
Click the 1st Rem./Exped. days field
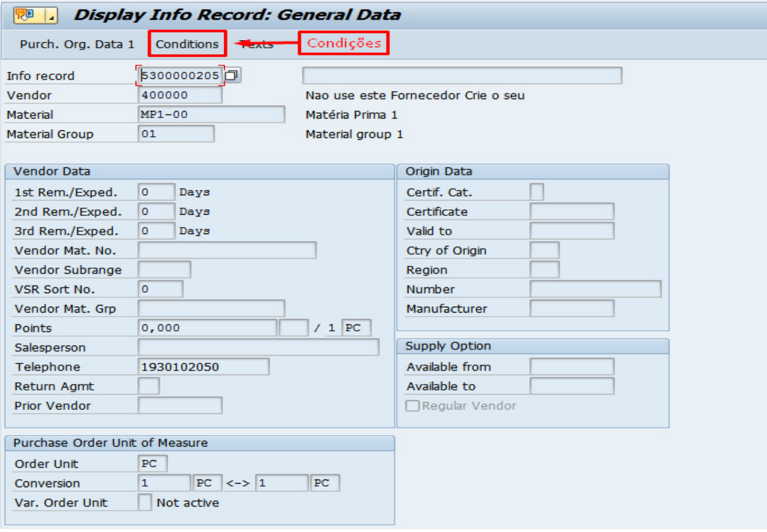[x=156, y=192]
